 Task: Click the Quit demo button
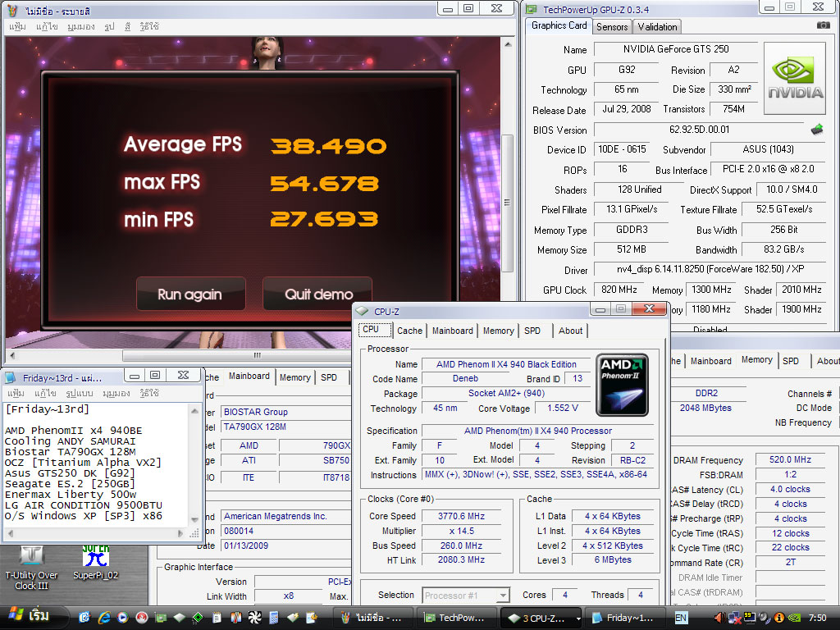click(317, 294)
